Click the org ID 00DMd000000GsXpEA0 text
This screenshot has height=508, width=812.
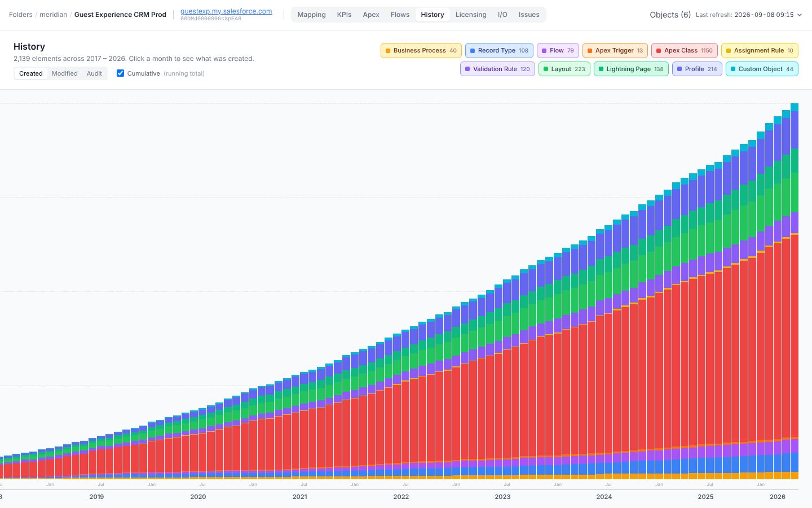pos(211,19)
